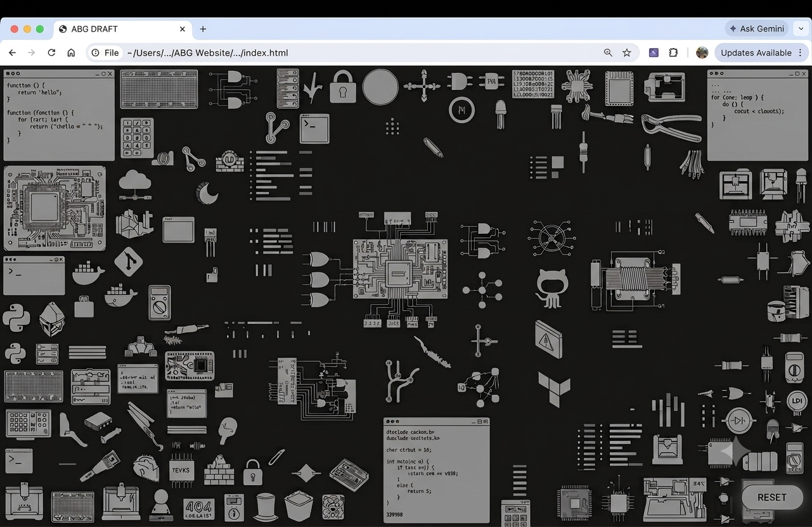Select the flashlight icon
This screenshot has height=527, width=812.
(100, 467)
